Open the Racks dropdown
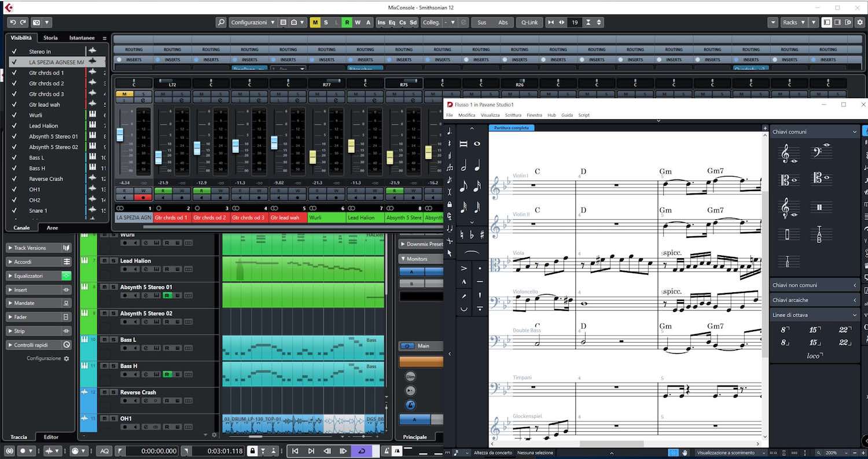The image size is (868, 459). (794, 23)
